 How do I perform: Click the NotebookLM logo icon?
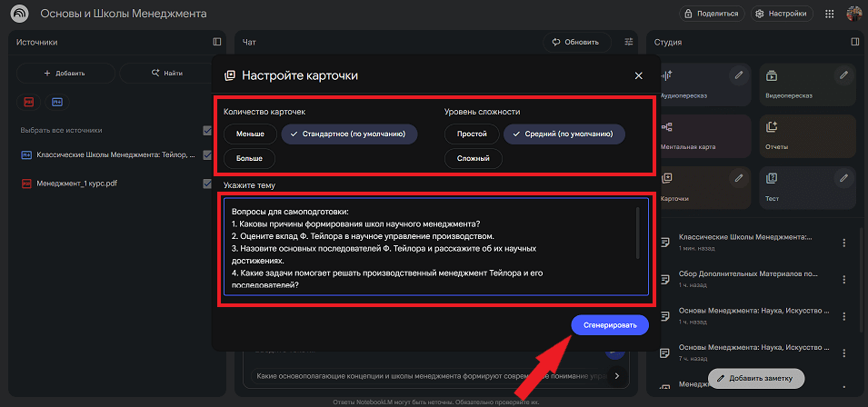pos(20,14)
